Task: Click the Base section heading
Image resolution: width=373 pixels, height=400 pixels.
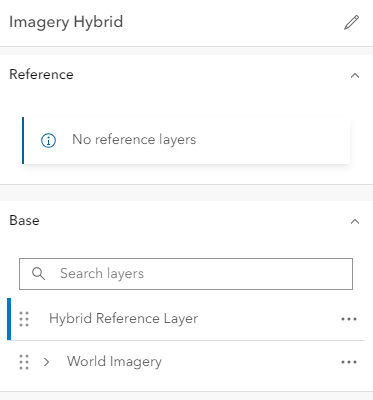Action: tap(24, 221)
